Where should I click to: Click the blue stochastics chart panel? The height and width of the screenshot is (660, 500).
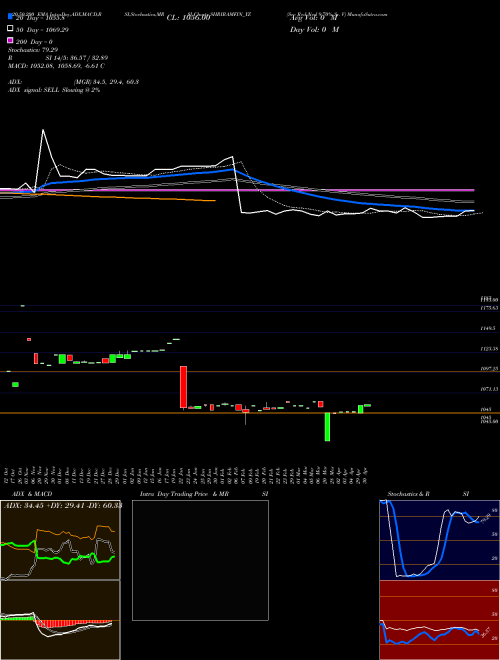tap(439, 540)
